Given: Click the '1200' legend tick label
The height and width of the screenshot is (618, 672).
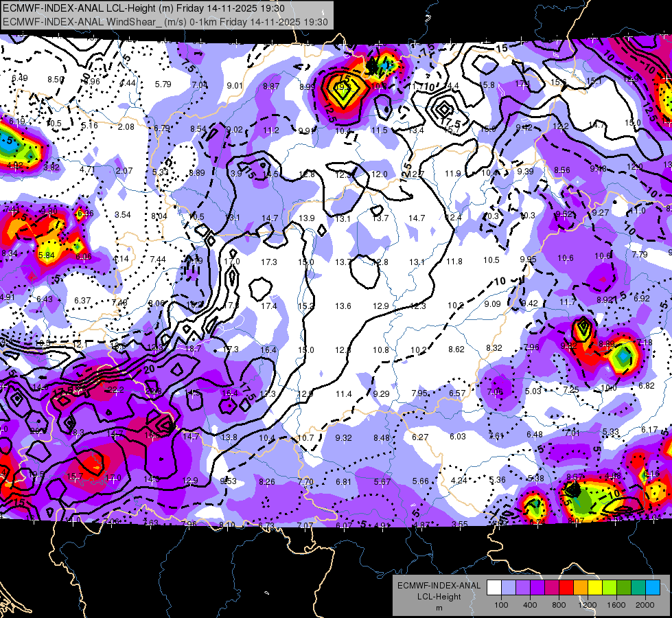Looking at the screenshot, I should [587, 605].
